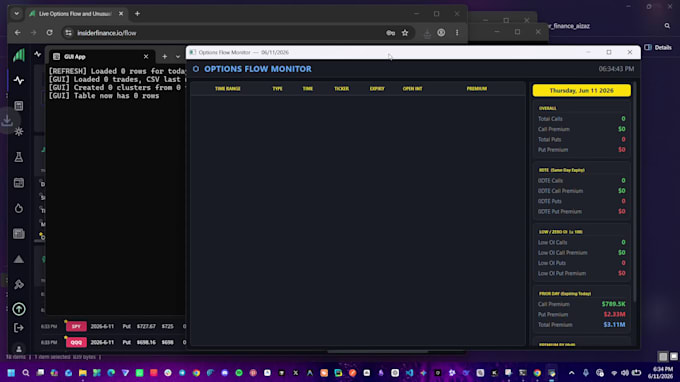
Task: Open the chart panel icon in sidebar
Action: click(19, 234)
